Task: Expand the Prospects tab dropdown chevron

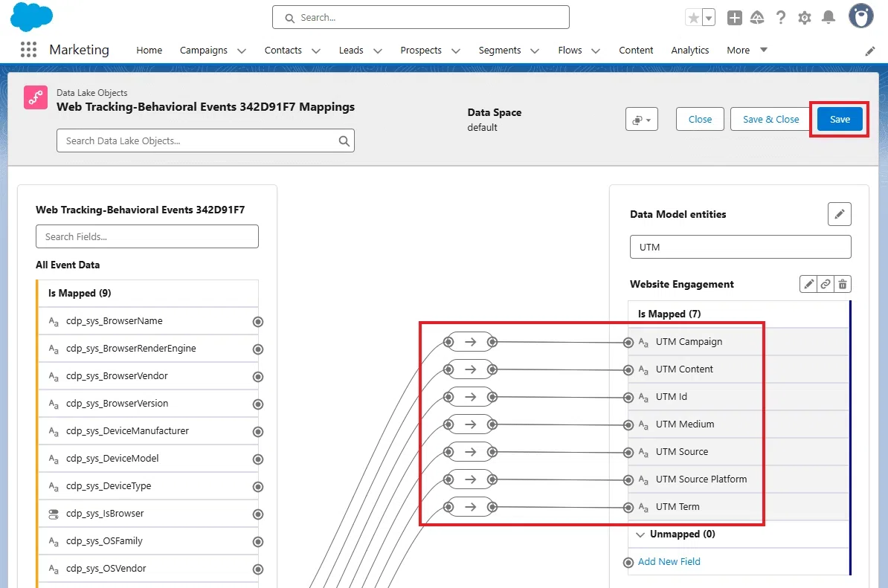Action: [456, 51]
